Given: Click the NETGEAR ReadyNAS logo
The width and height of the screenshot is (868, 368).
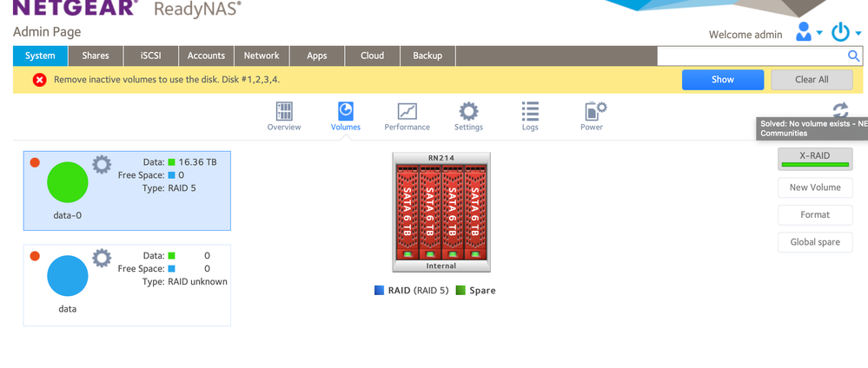Looking at the screenshot, I should pyautogui.click(x=127, y=8).
